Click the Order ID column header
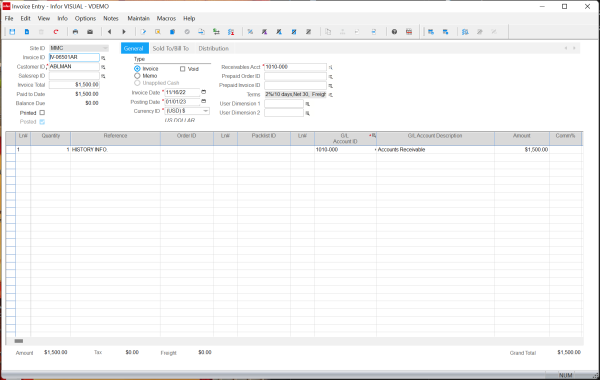The width and height of the screenshot is (600, 380). click(187, 139)
